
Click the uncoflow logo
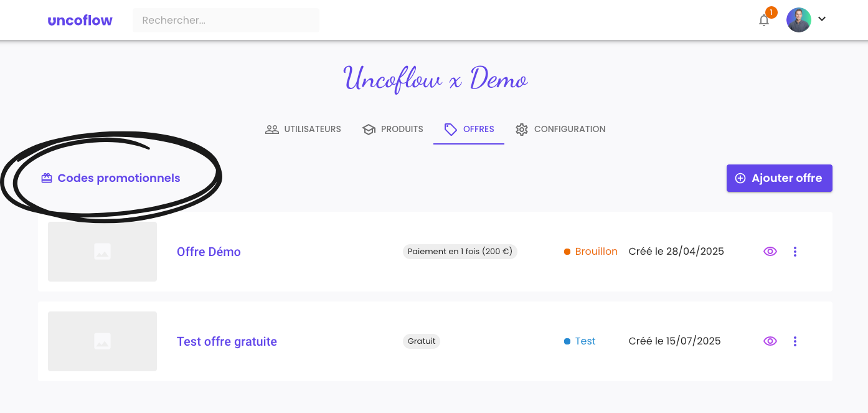[80, 20]
